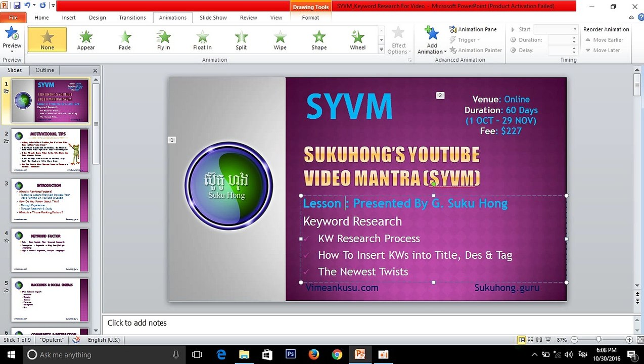Click Move Earlier in Reorder Animation
This screenshot has width=644, height=364.
[605, 40]
